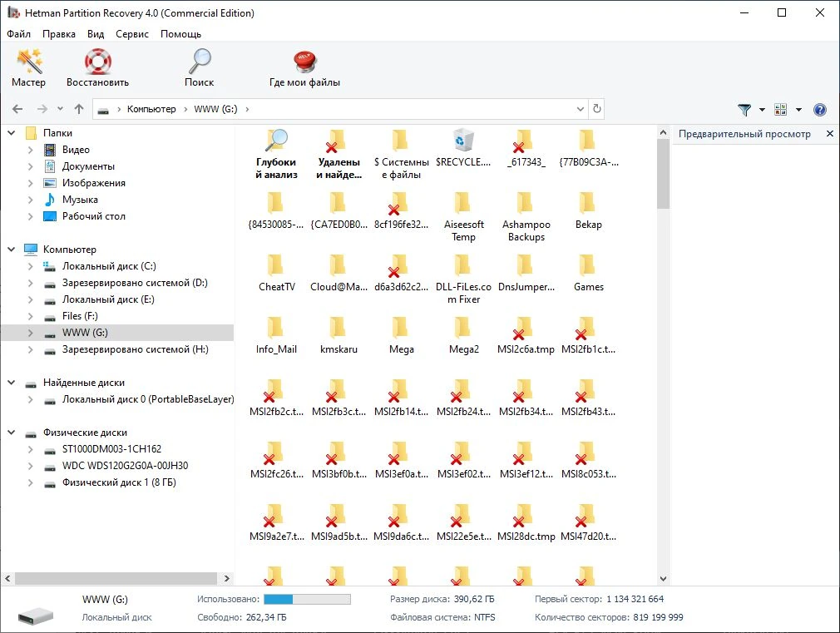Image resolution: width=840 pixels, height=633 pixels.
Task: Open recent locations dropdown arrow
Action: point(60,109)
